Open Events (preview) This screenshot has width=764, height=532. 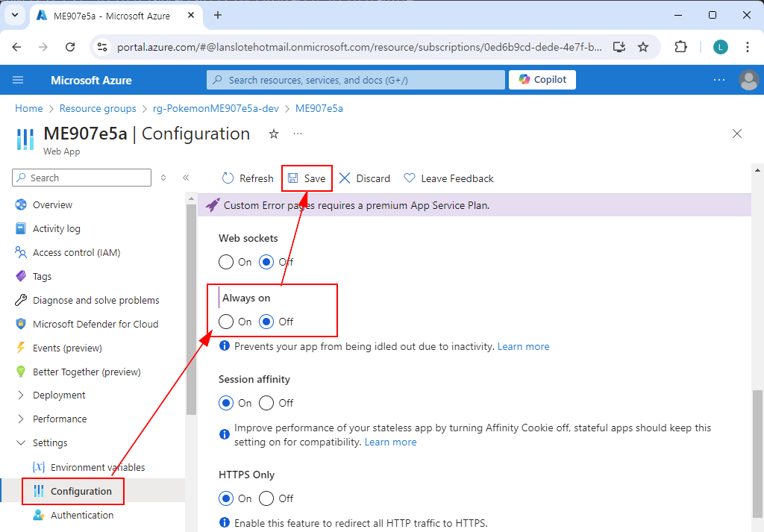67,348
